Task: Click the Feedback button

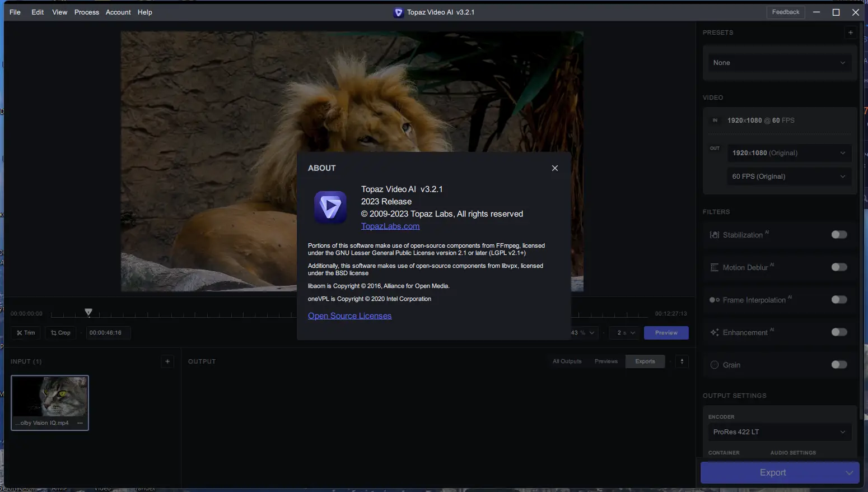Action: click(x=786, y=12)
